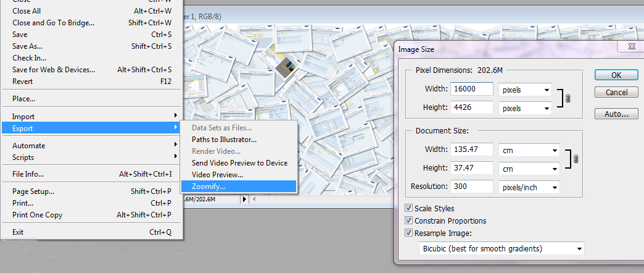This screenshot has height=273, width=644.
Task: Expand the pixels/inch resolution dropdown
Action: (529, 188)
